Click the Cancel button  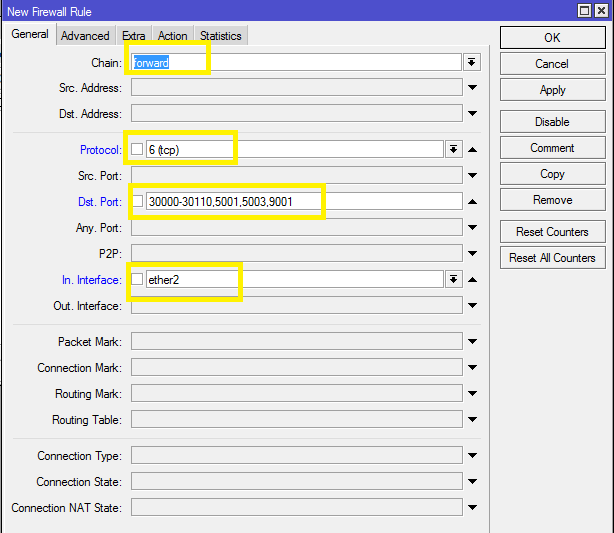[x=553, y=64]
